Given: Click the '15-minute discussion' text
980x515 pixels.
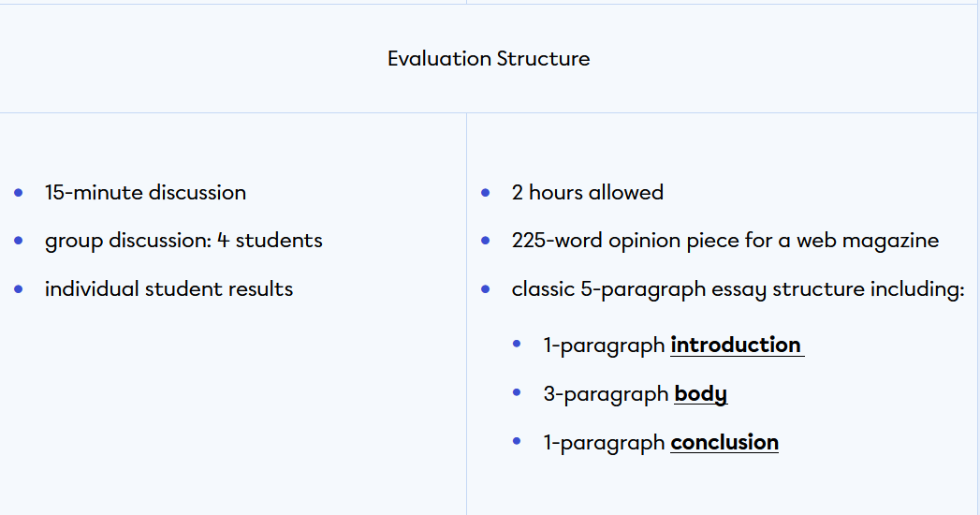Looking at the screenshot, I should (x=145, y=193).
